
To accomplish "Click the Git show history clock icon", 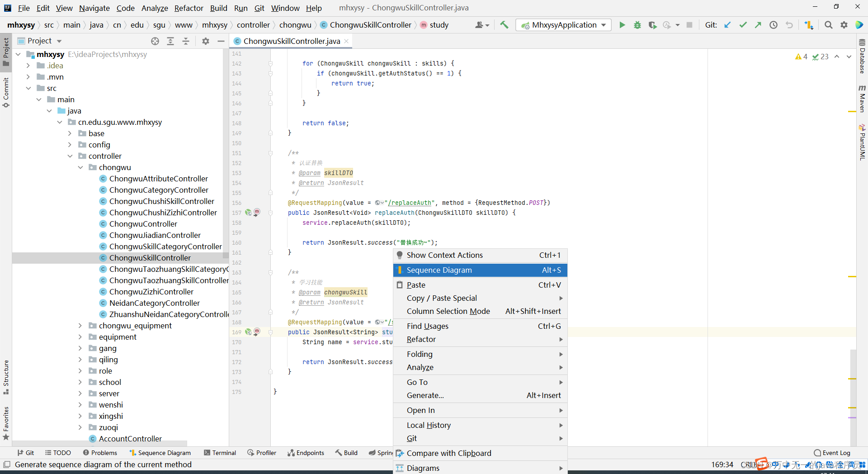I will (x=774, y=25).
